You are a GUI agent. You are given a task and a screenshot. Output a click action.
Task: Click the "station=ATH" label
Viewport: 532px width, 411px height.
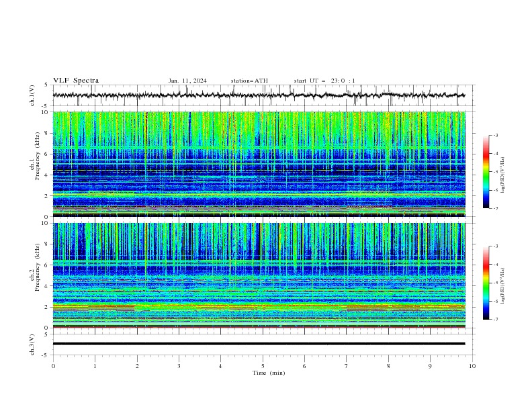[x=249, y=81]
